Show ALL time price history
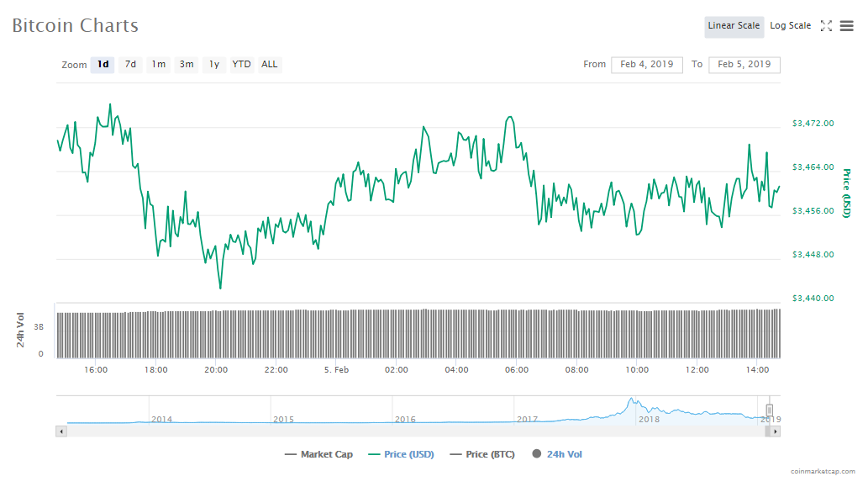Screen dimensions: 868x487 point(269,65)
